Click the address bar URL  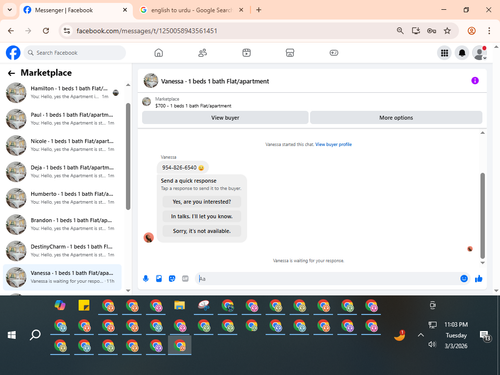pos(147,31)
